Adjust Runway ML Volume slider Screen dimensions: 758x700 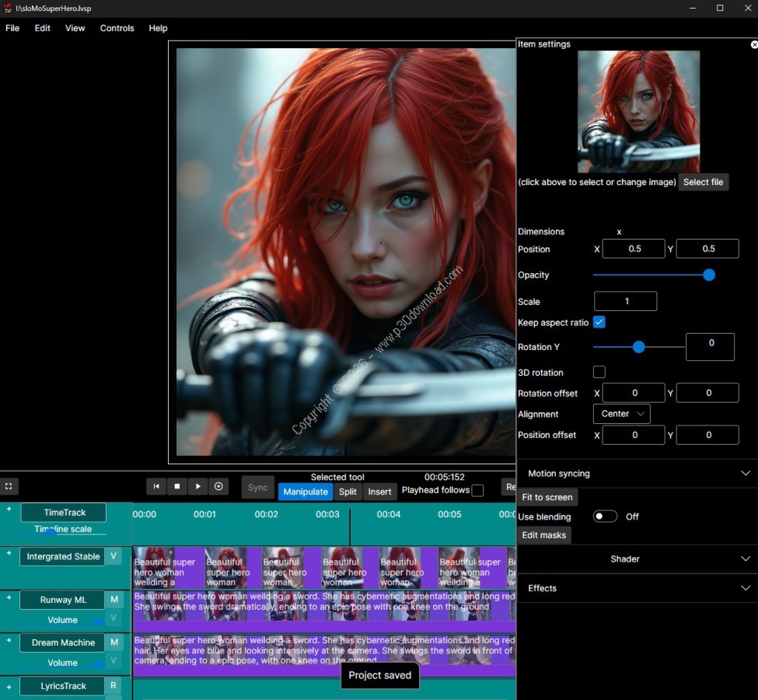pyautogui.click(x=98, y=621)
